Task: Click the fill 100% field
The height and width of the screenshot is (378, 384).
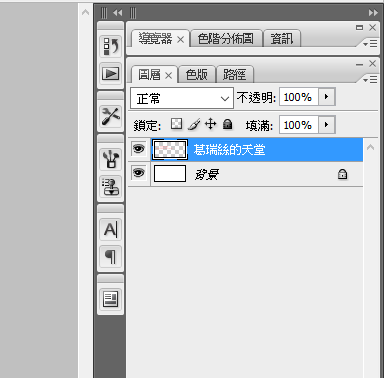Action: (x=299, y=125)
